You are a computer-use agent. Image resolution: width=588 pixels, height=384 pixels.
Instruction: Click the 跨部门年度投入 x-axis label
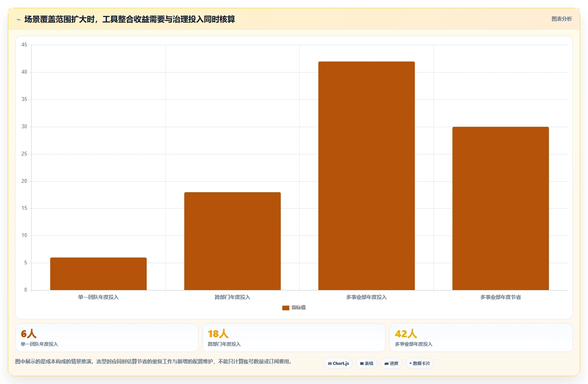[233, 297]
